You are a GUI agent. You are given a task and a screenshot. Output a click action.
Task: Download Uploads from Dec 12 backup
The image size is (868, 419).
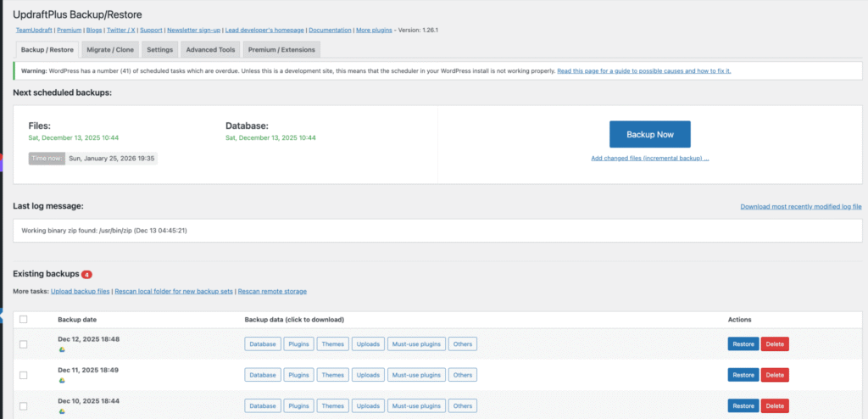(x=368, y=344)
